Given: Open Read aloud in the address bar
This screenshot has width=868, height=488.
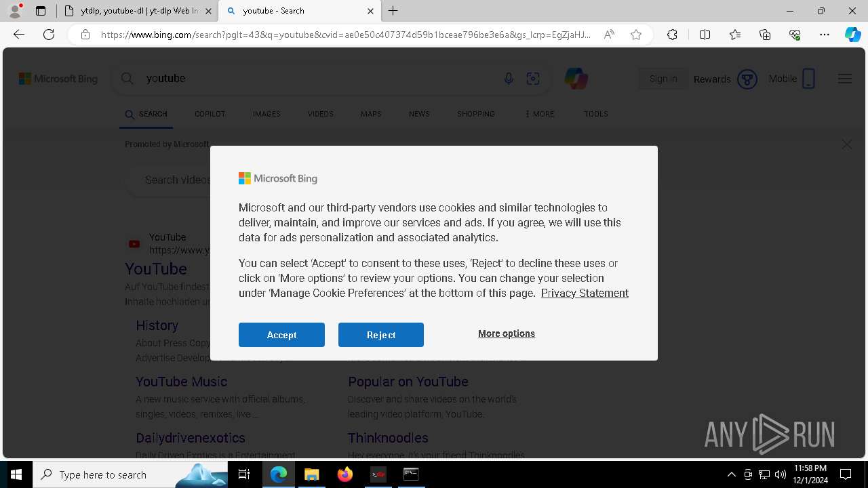Looking at the screenshot, I should pyautogui.click(x=609, y=35).
